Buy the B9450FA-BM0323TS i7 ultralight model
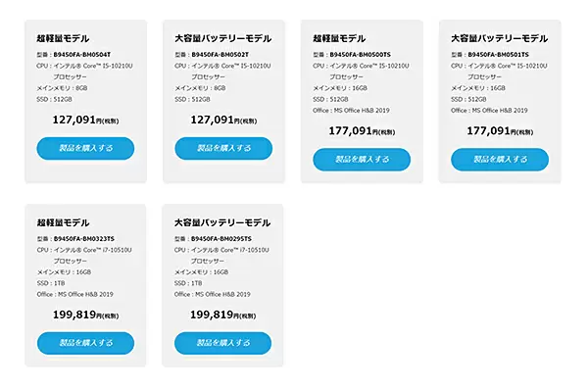The height and width of the screenshot is (389, 588). [x=85, y=343]
